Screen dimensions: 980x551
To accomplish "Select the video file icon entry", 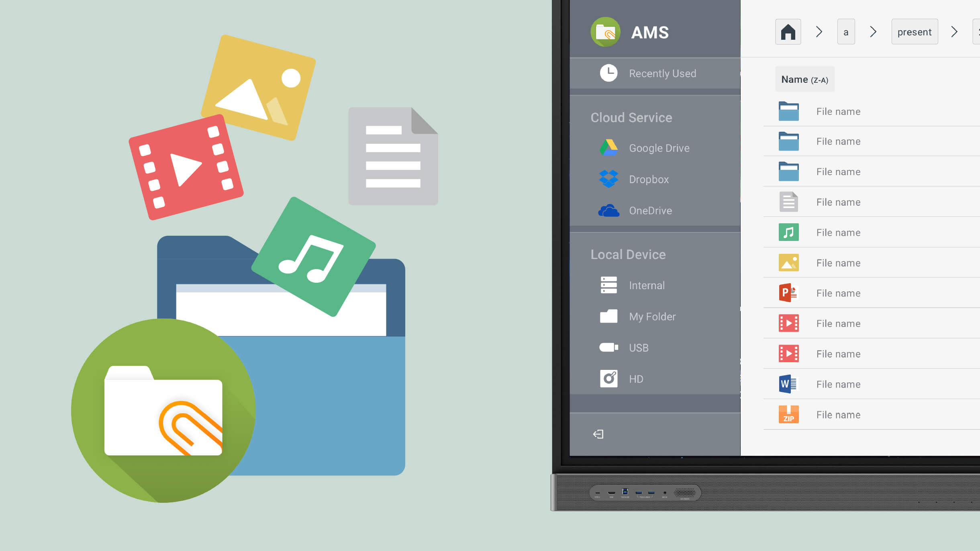I will (x=788, y=324).
